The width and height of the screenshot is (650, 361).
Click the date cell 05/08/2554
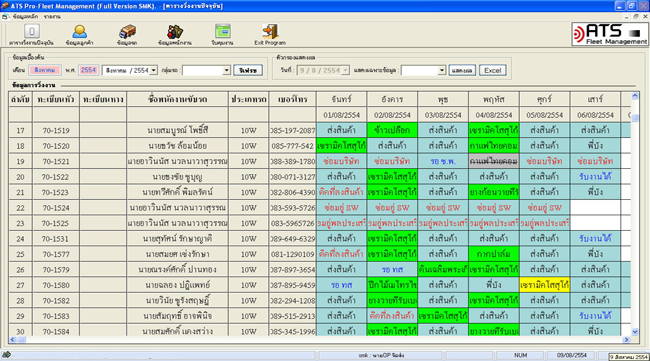[x=545, y=115]
